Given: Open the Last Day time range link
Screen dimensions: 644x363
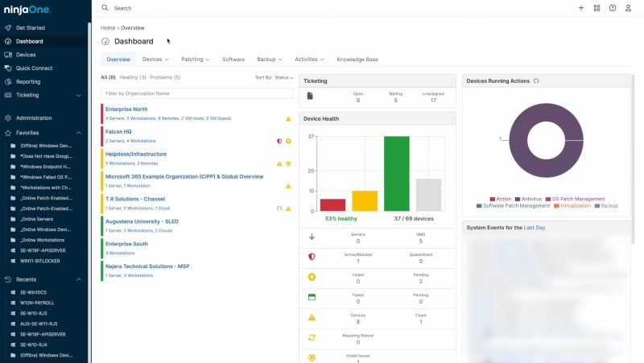Looking at the screenshot, I should click(535, 228).
